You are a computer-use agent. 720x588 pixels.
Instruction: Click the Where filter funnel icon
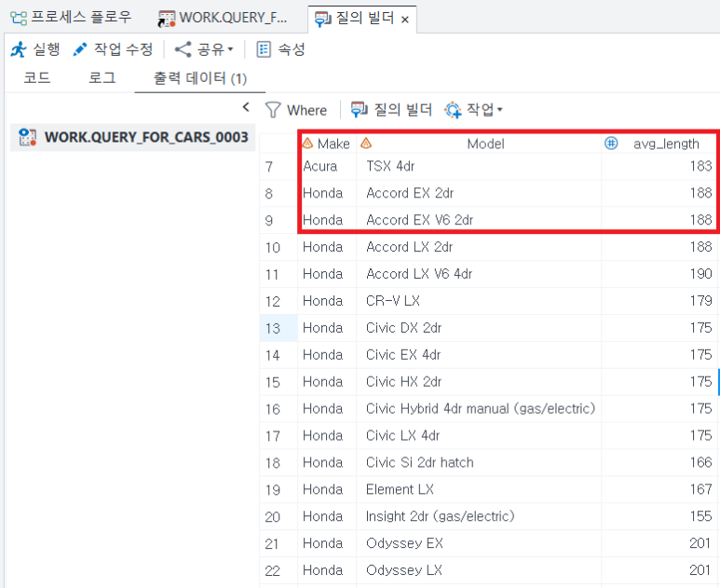[273, 110]
